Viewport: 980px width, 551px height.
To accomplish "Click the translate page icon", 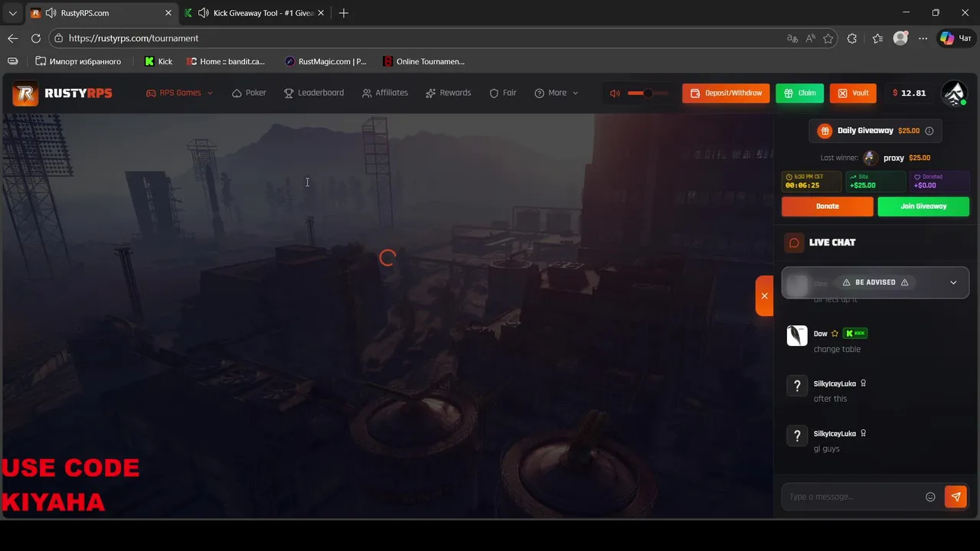I will (792, 38).
